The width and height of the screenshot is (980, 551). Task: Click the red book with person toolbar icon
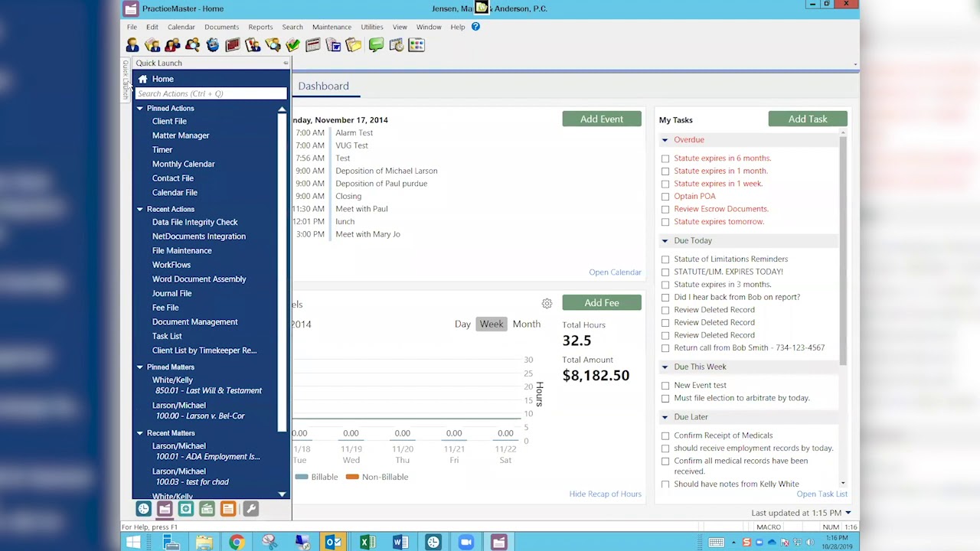pos(253,45)
